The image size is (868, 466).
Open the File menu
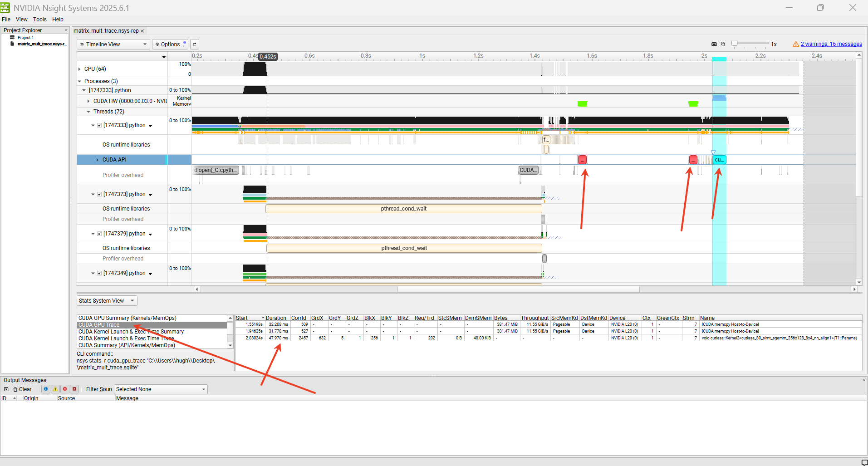(6, 20)
